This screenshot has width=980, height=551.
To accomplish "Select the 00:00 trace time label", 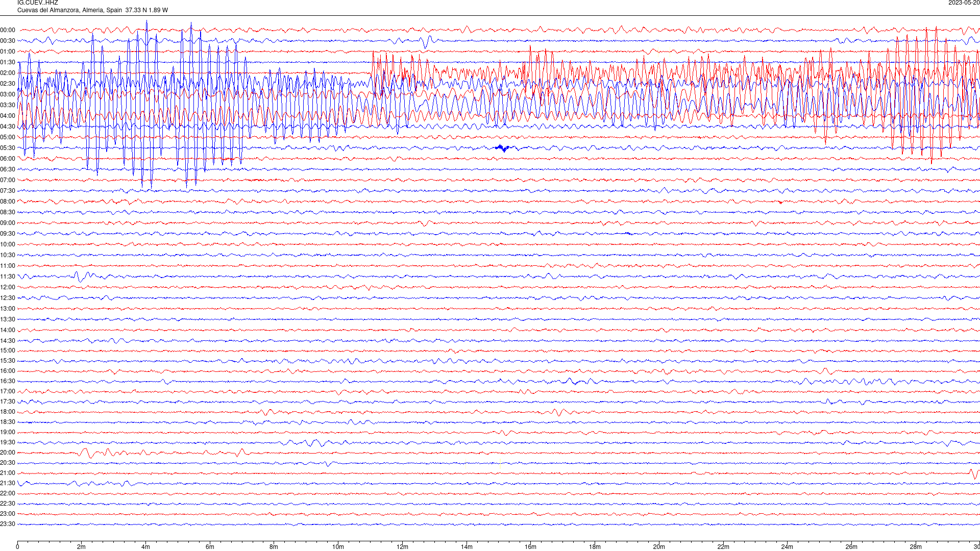I will click(8, 30).
